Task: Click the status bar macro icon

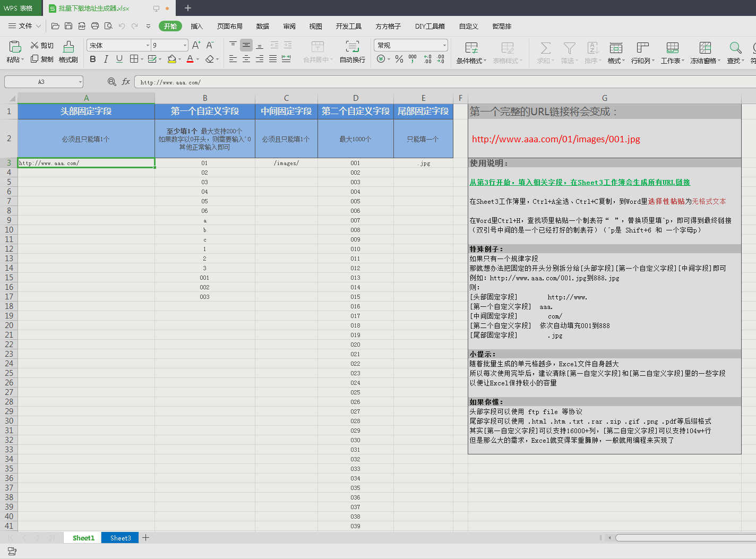Action: pos(12,552)
